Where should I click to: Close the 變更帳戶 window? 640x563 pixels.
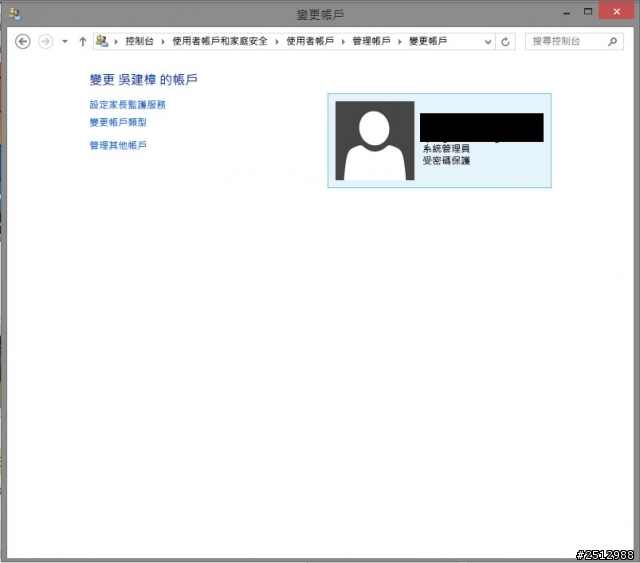[x=616, y=11]
